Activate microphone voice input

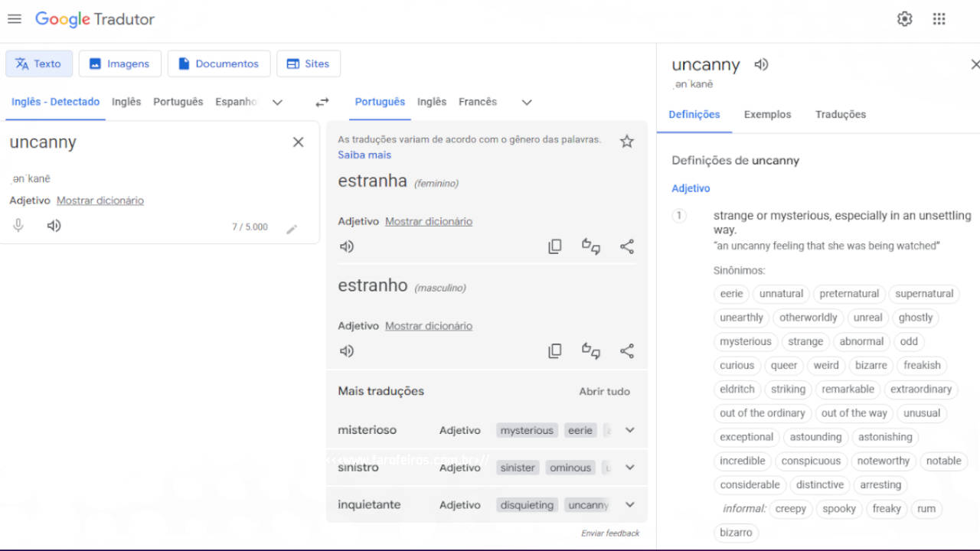pos(18,226)
